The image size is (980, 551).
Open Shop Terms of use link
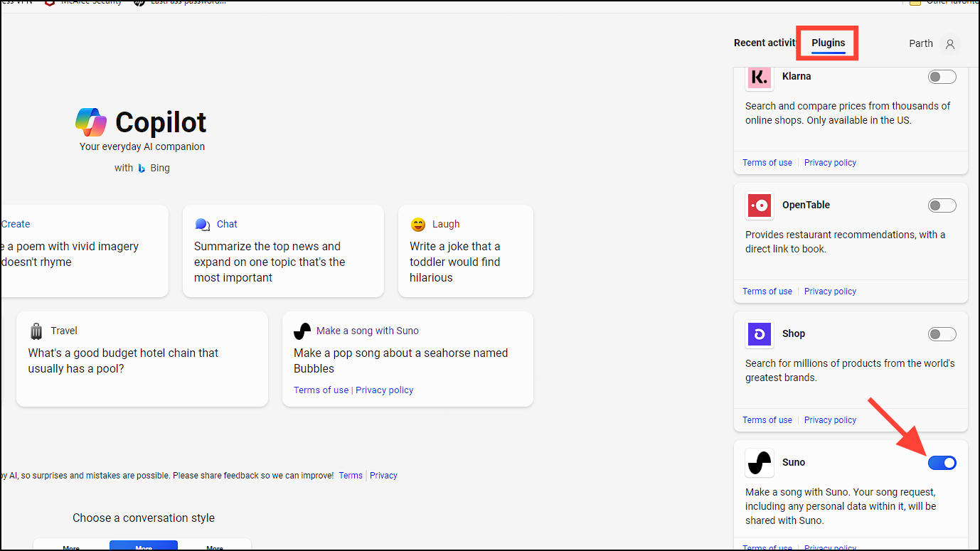point(767,420)
